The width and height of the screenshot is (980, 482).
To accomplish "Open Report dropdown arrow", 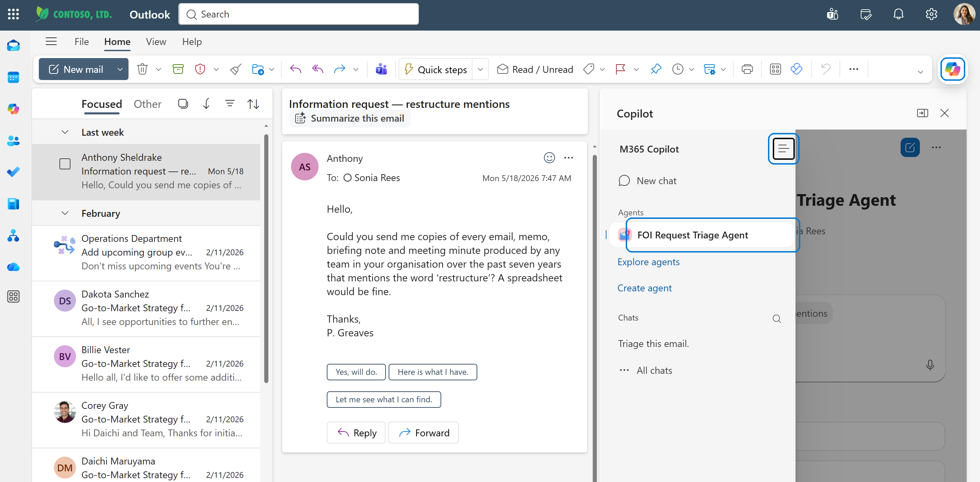I will pos(216,70).
